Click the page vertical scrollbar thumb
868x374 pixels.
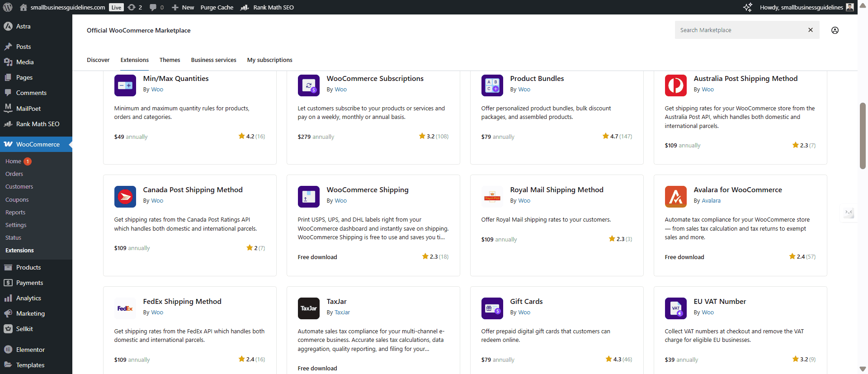pos(863,136)
